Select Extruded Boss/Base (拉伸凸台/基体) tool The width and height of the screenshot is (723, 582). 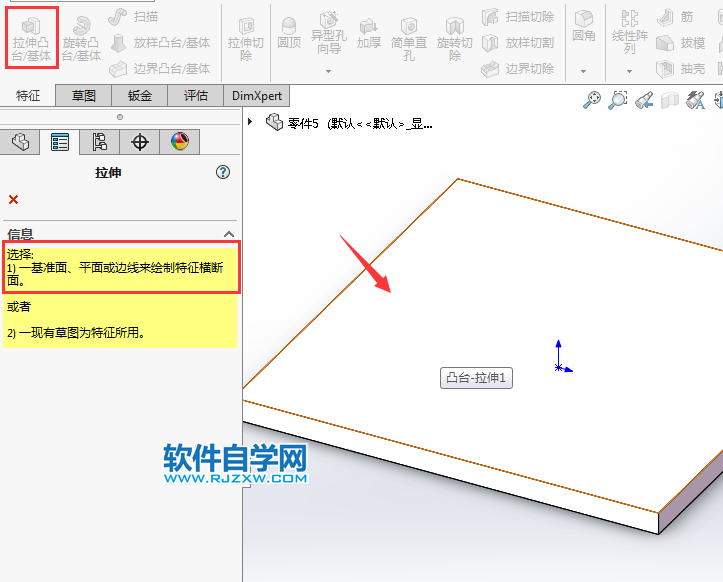(31, 38)
